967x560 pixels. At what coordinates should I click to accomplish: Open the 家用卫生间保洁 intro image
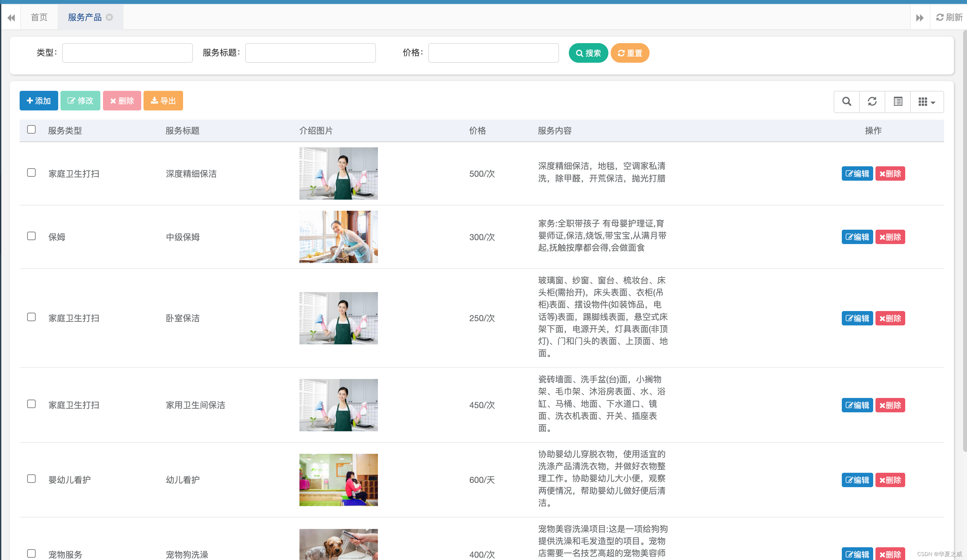(x=338, y=405)
